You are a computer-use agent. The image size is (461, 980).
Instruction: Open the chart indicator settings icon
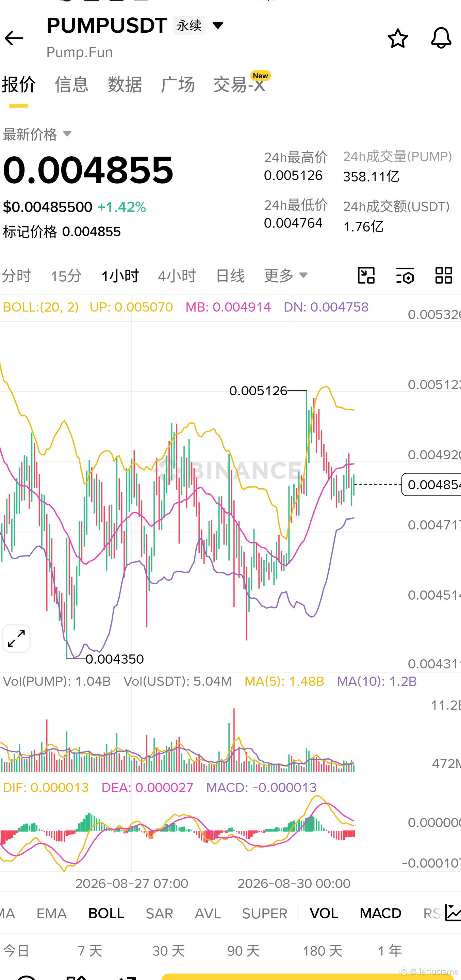click(x=405, y=275)
